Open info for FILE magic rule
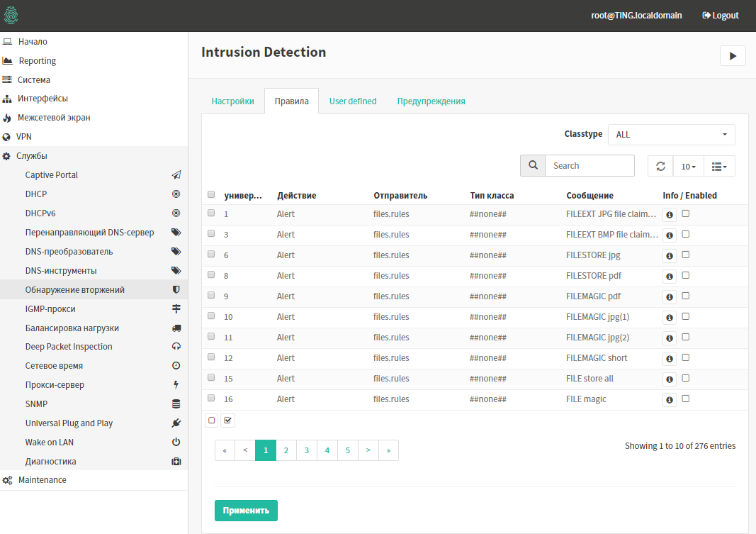 (x=669, y=399)
